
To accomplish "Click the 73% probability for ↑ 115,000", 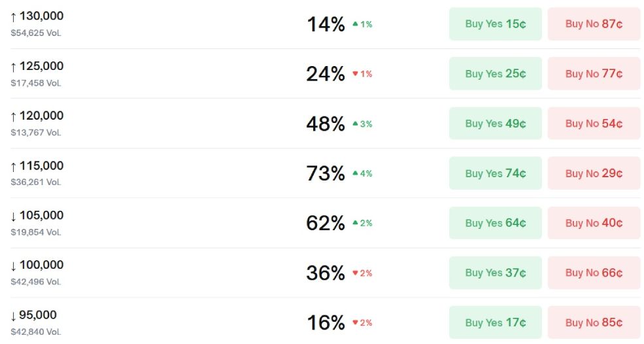I will click(325, 173).
